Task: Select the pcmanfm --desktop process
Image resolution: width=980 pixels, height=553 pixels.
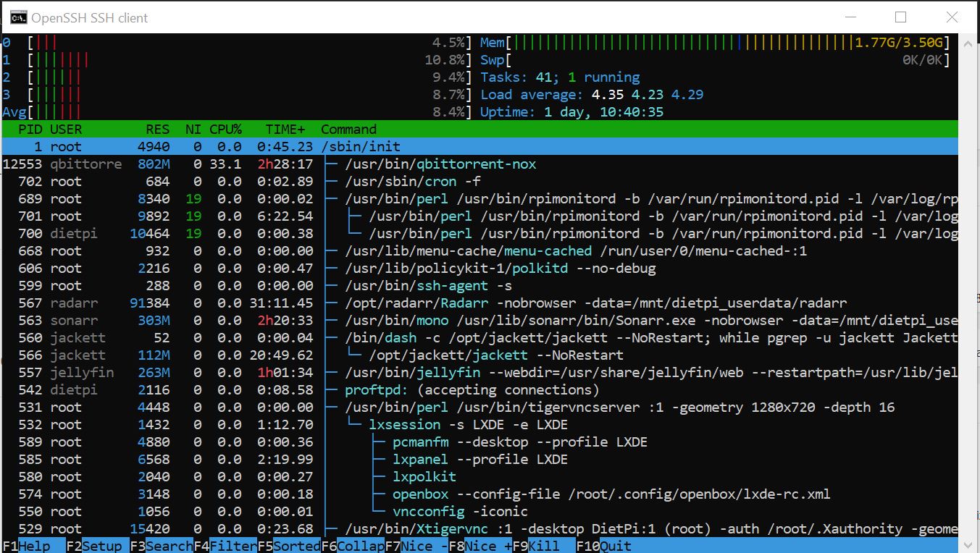Action: 479,442
